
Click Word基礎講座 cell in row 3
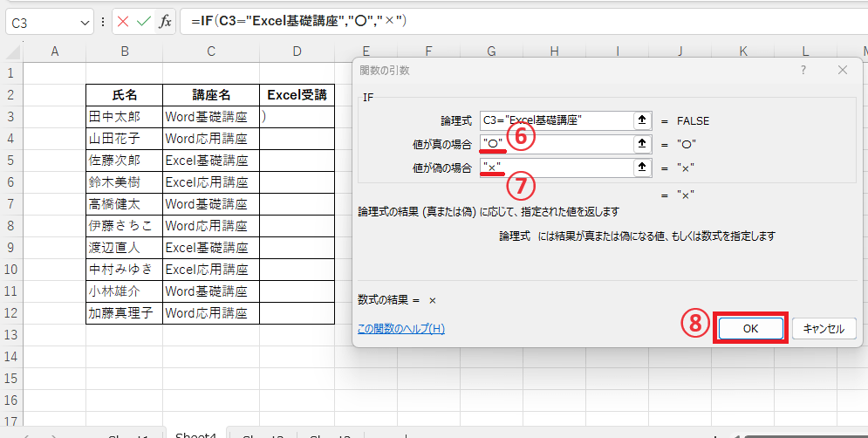pyautogui.click(x=211, y=117)
